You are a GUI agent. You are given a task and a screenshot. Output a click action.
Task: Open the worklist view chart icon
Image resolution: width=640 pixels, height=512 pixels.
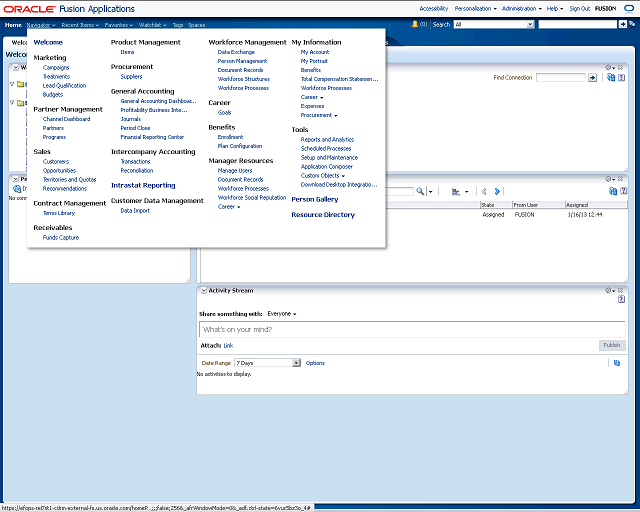456,191
